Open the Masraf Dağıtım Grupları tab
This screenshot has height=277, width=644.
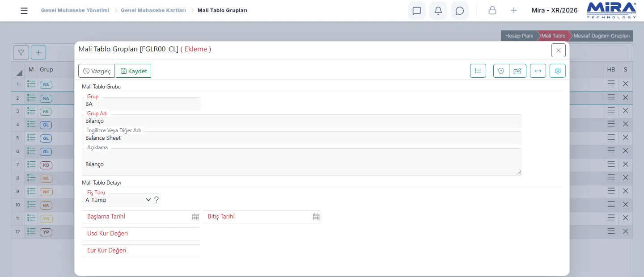(x=602, y=36)
